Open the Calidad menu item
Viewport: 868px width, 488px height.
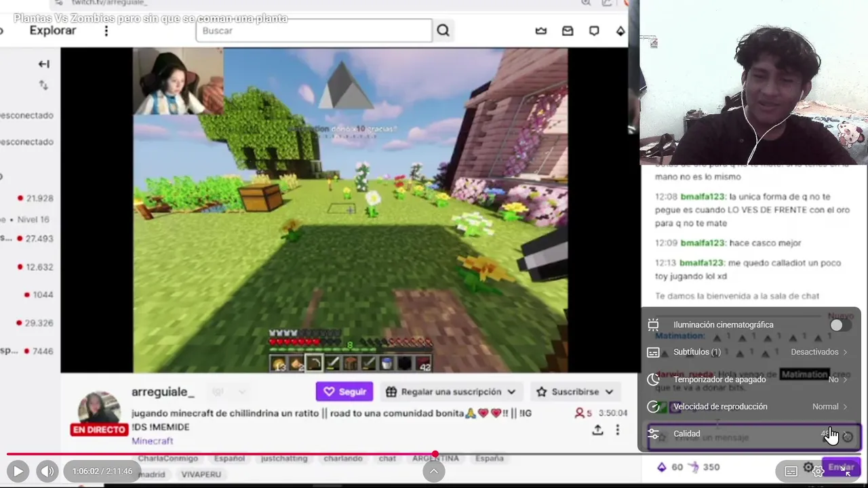[x=751, y=434]
